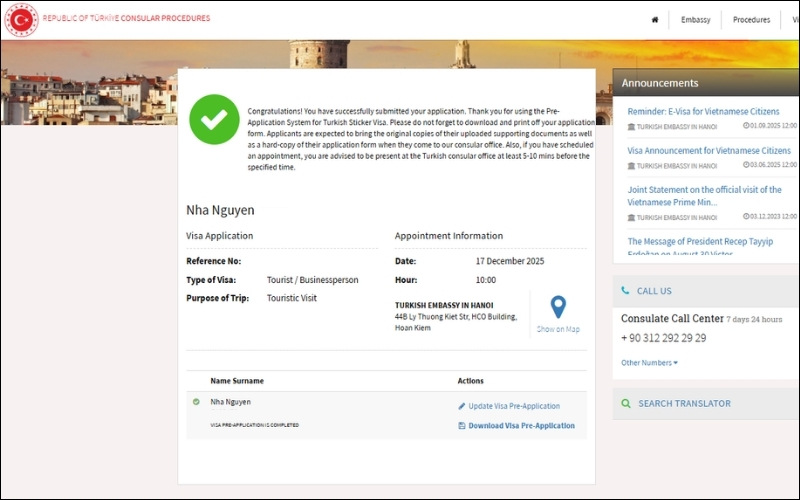Click the appointment hour 10:00
Image resolution: width=800 pixels, height=500 pixels.
pyautogui.click(x=486, y=280)
